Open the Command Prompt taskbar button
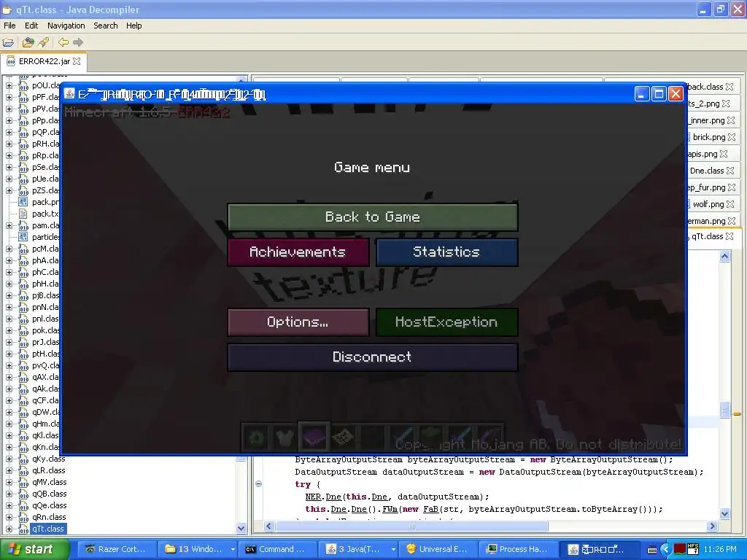The image size is (747, 560). [x=279, y=549]
